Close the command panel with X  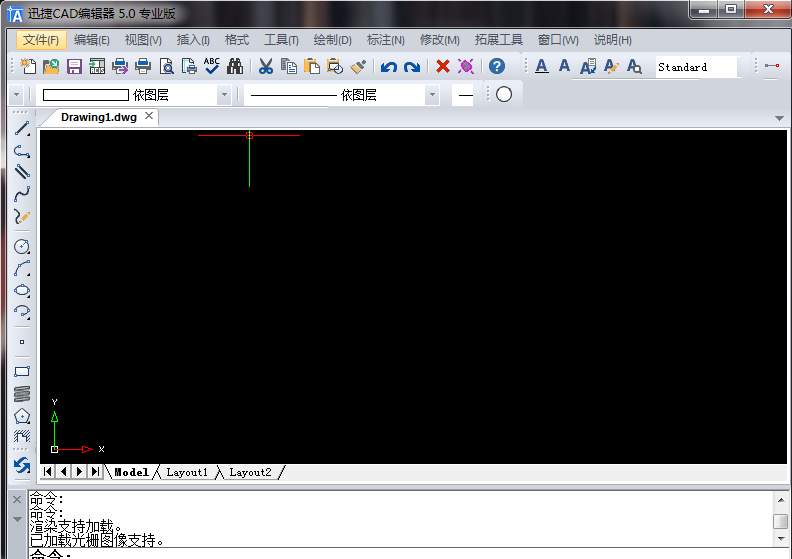(x=17, y=499)
